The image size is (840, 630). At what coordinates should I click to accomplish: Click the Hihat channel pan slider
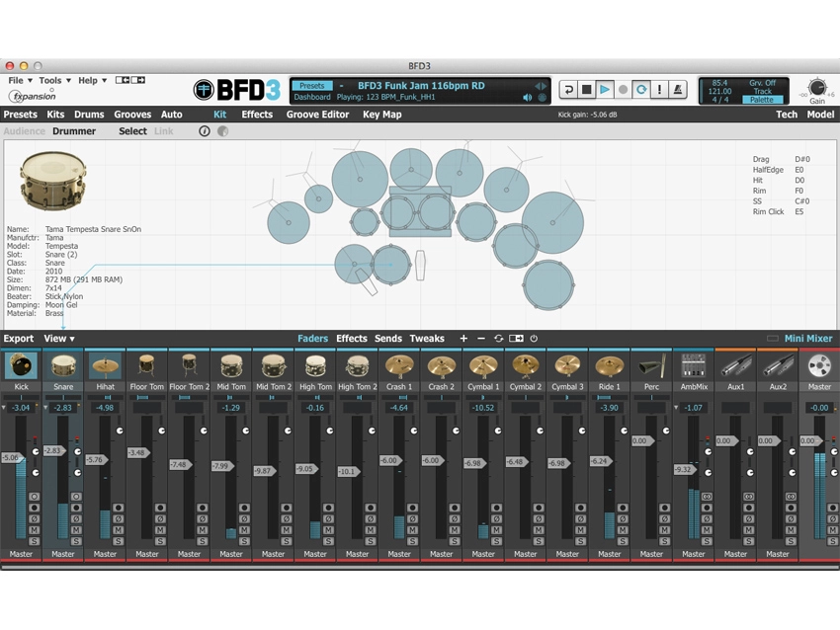point(105,398)
